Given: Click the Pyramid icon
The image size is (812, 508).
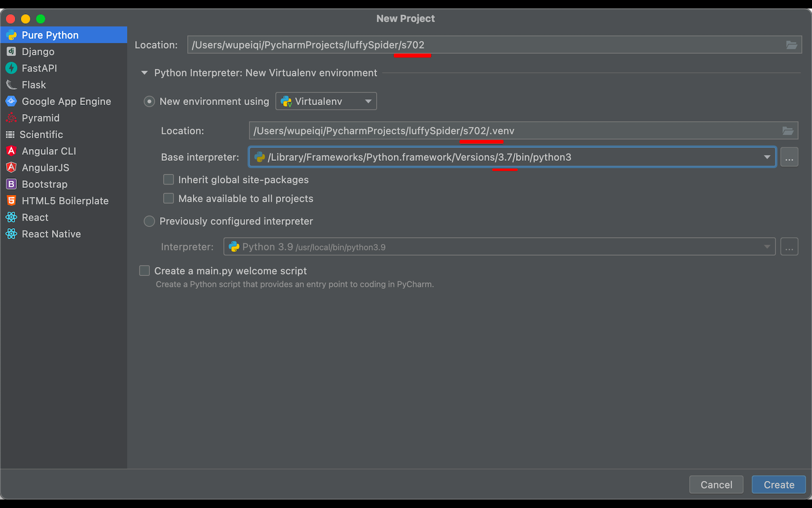Looking at the screenshot, I should (11, 118).
